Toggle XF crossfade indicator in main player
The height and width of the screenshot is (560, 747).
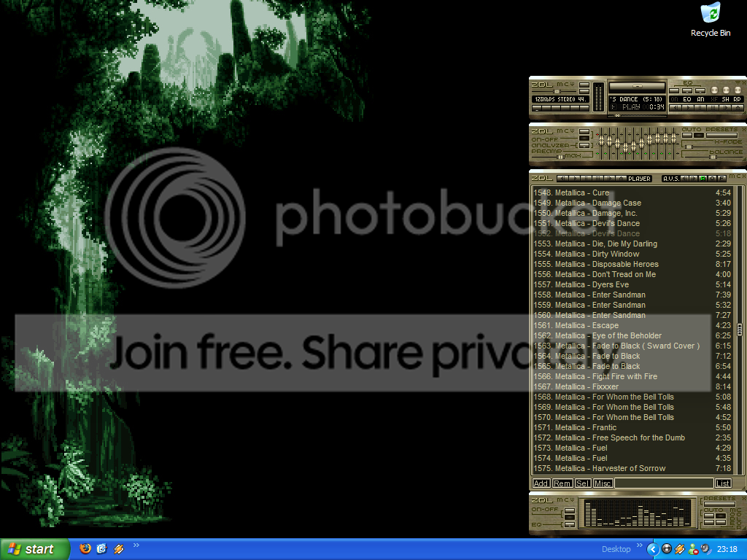tap(714, 99)
